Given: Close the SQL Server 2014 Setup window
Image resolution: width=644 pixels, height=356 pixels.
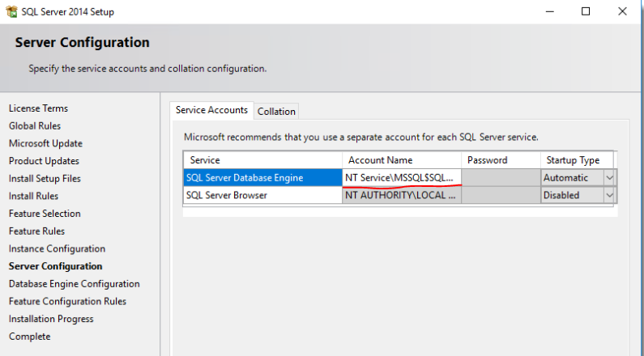Looking at the screenshot, I should pyautogui.click(x=622, y=11).
